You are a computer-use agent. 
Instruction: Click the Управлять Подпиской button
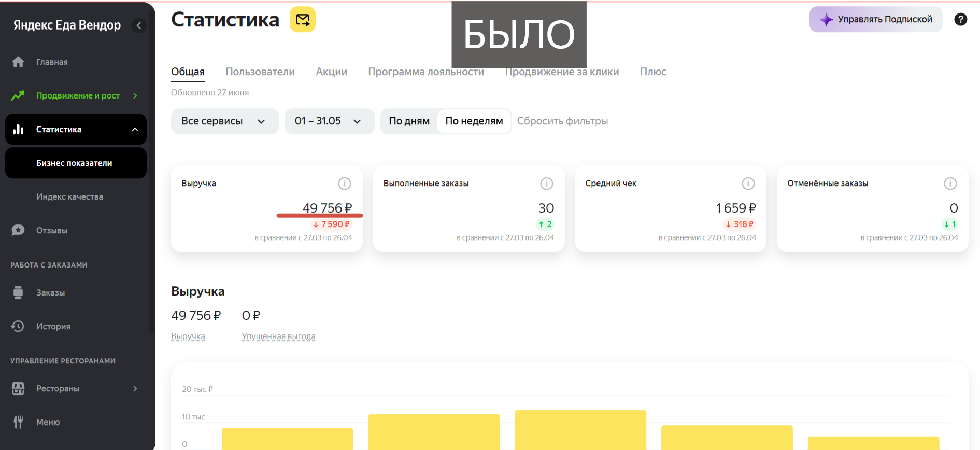point(876,19)
